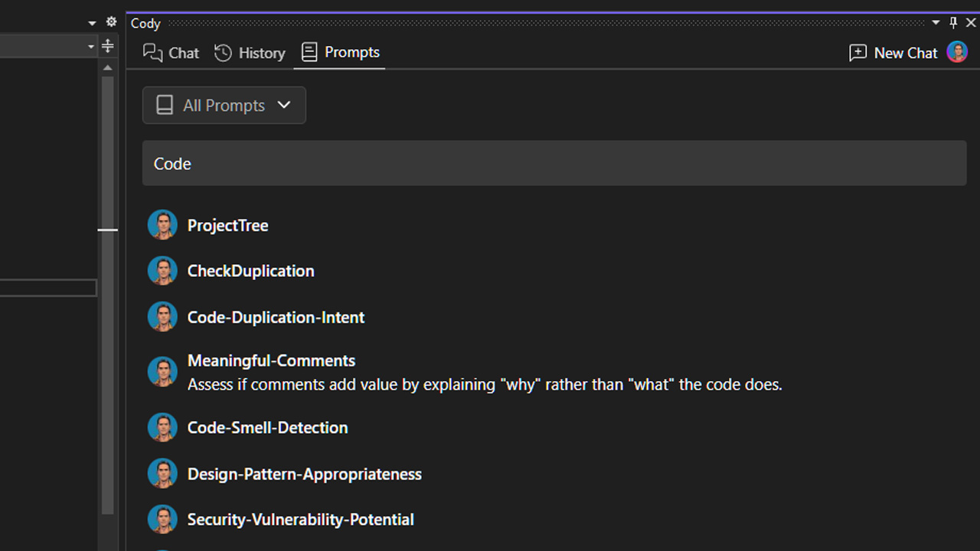The image size is (980, 551).
Task: Click the avatar icon next to ProjectTree
Action: click(x=162, y=225)
